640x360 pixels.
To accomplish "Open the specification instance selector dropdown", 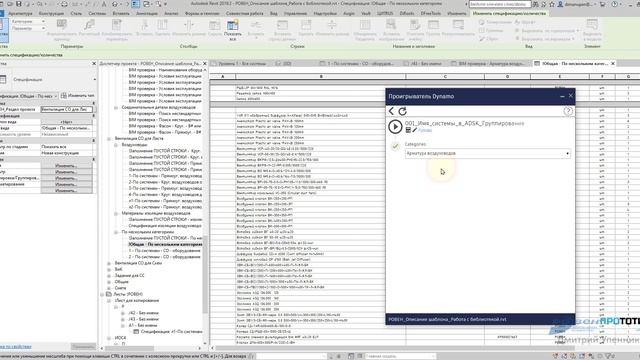I will coord(29,96).
